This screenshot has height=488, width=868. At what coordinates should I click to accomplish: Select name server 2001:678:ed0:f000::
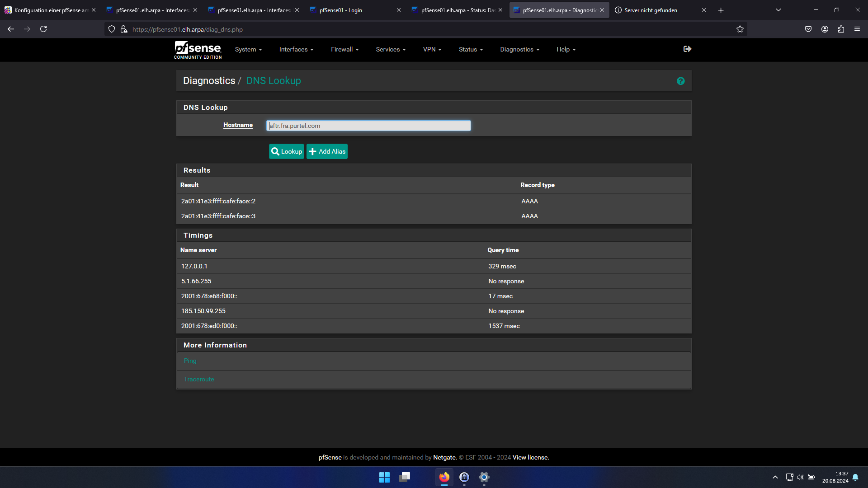click(209, 326)
